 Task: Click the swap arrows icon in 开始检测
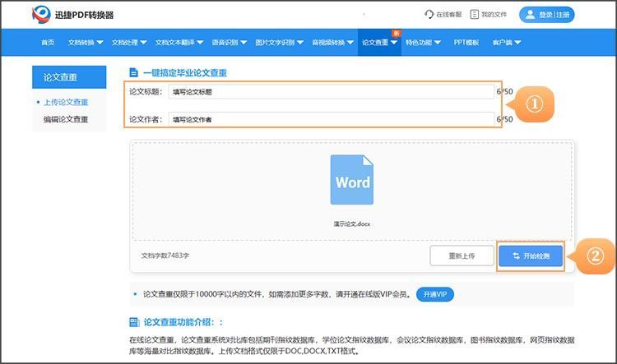coord(517,256)
